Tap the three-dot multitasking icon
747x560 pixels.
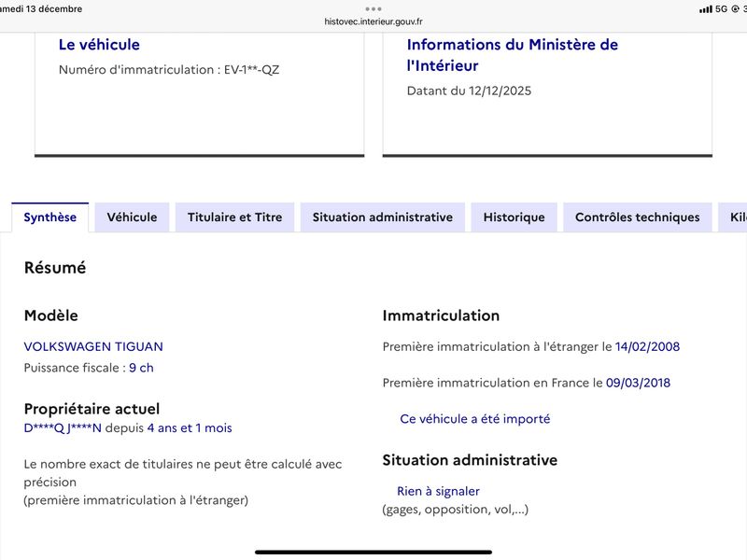(373, 8)
